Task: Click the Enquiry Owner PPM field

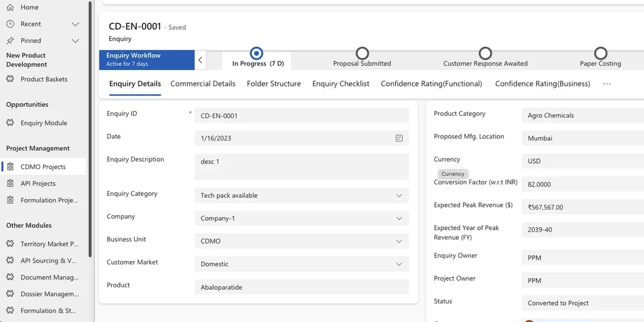Action: [583, 257]
